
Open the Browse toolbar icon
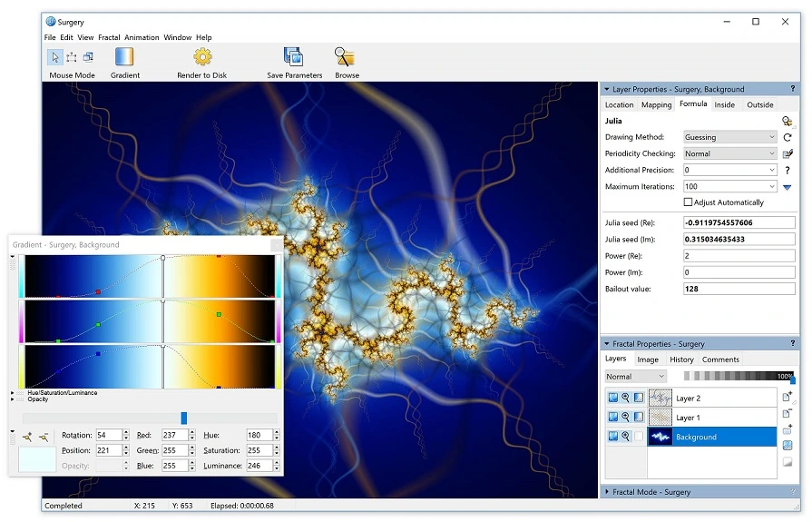[345, 56]
